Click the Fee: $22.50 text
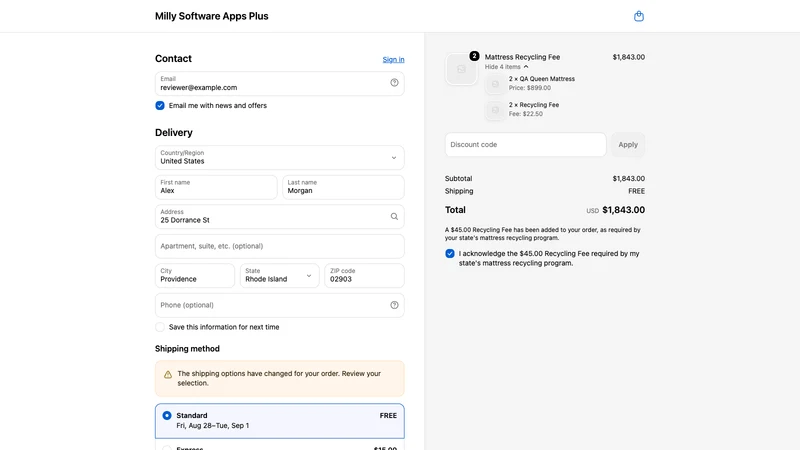800x450 pixels. (x=526, y=114)
